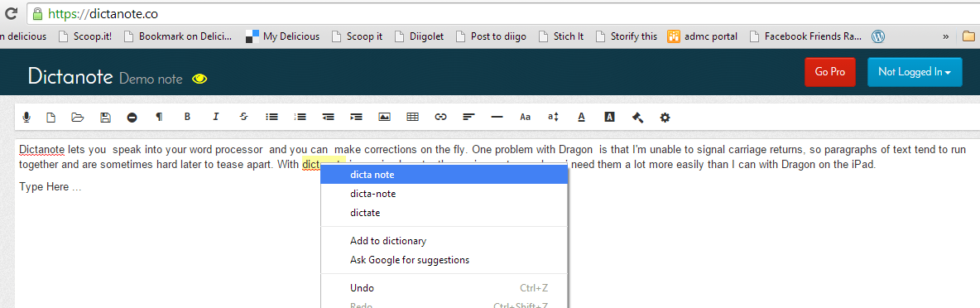Open the admc portal bookmark
This screenshot has height=308, width=980.
point(703,36)
